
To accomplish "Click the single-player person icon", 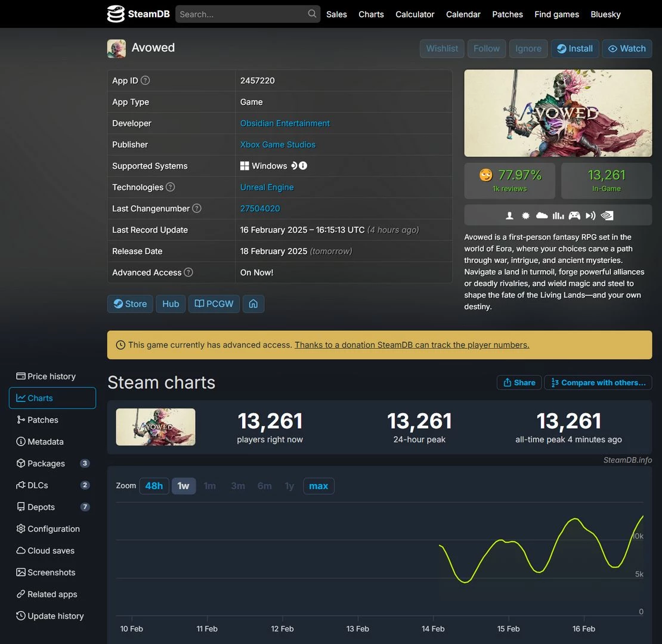I will (509, 216).
